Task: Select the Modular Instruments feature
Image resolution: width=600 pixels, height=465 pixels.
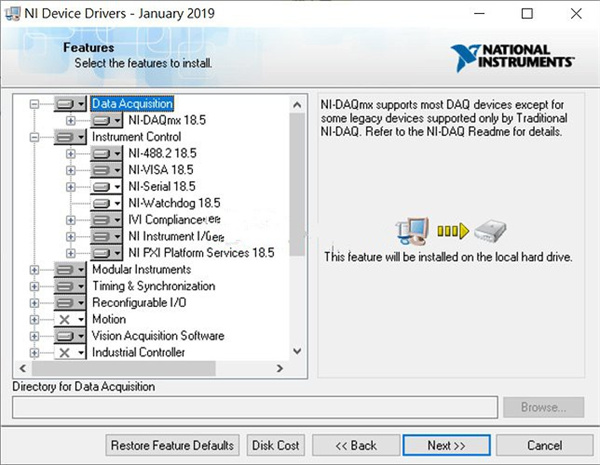Action: pos(142,269)
